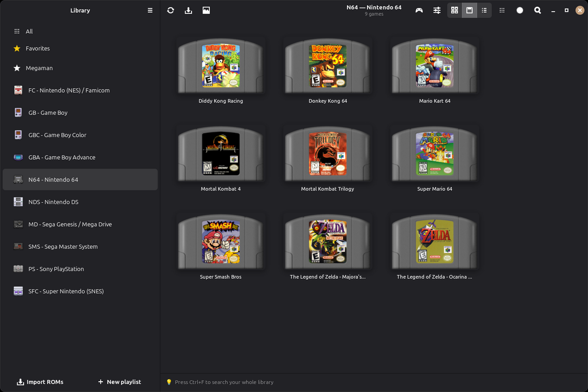588x392 pixels.
Task: Select the Mortal Kombat Trilogy cartridge
Action: click(x=328, y=154)
